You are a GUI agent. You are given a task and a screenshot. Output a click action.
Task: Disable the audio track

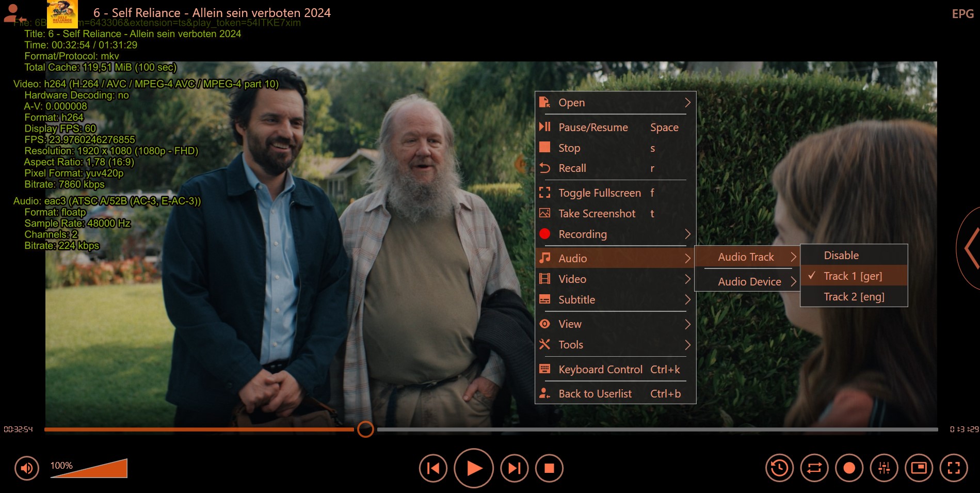(854, 256)
